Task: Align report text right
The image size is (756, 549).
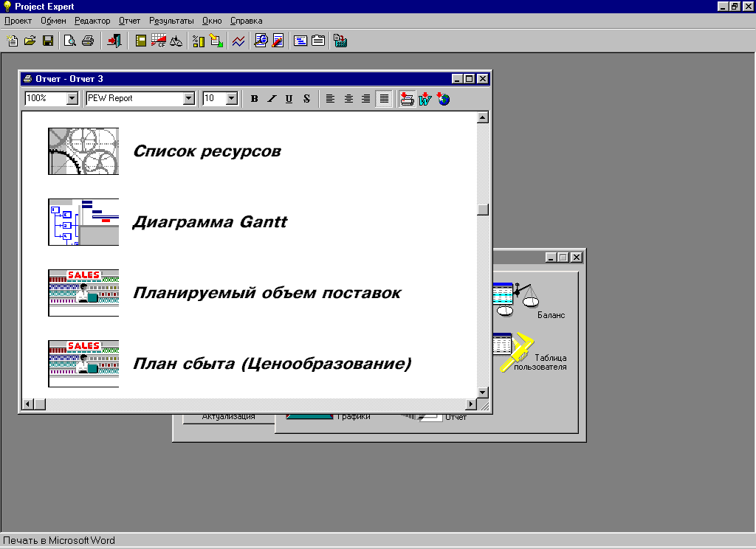Action: pos(366,99)
